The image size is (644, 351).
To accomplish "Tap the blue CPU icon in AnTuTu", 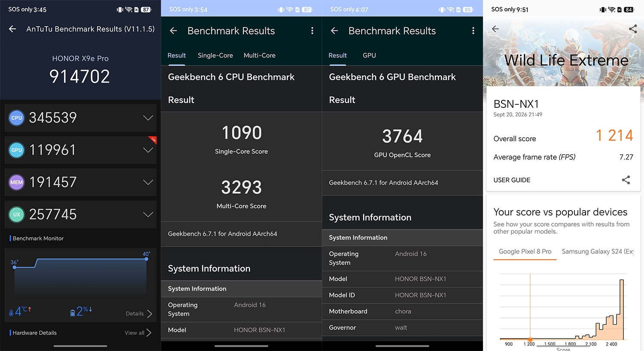I will (17, 118).
